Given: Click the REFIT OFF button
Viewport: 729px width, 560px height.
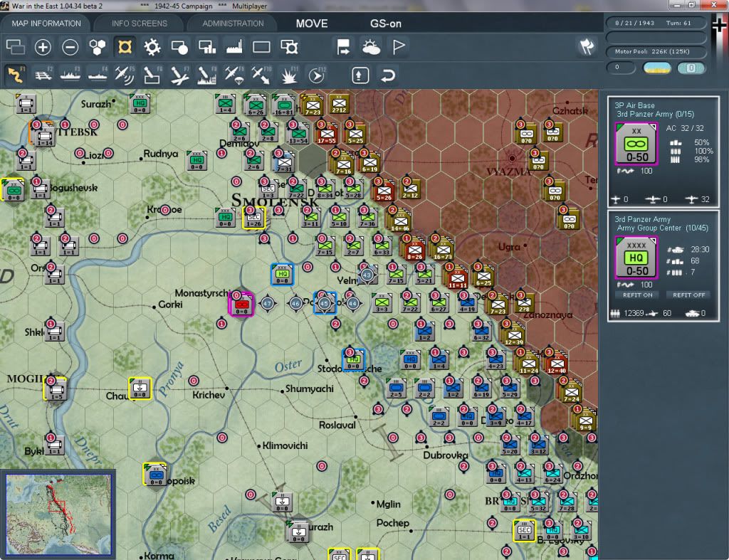Looking at the screenshot, I should click(x=688, y=295).
